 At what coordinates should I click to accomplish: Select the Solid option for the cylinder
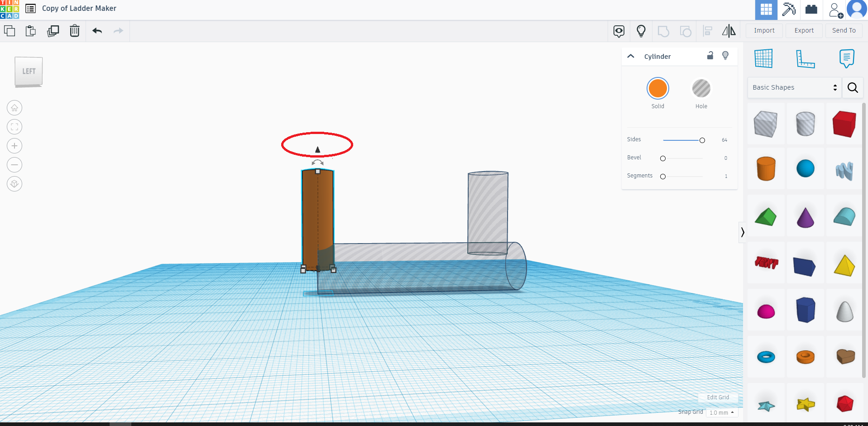pos(657,88)
